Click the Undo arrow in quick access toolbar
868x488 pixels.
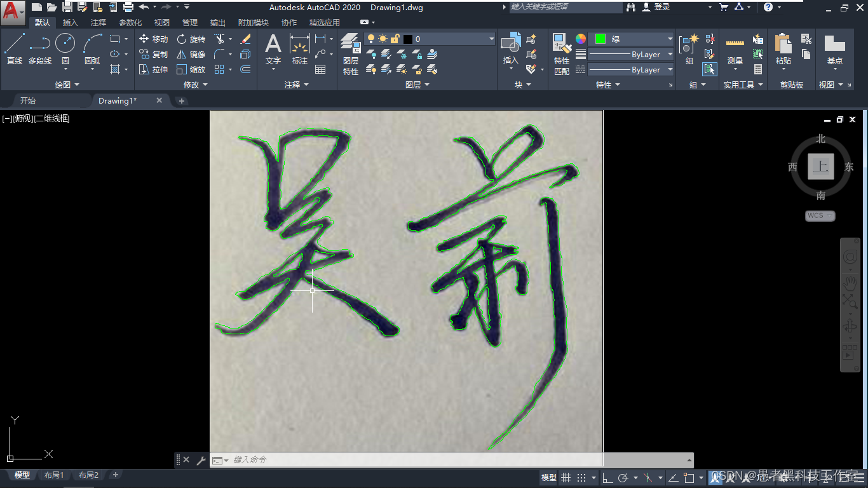point(144,7)
